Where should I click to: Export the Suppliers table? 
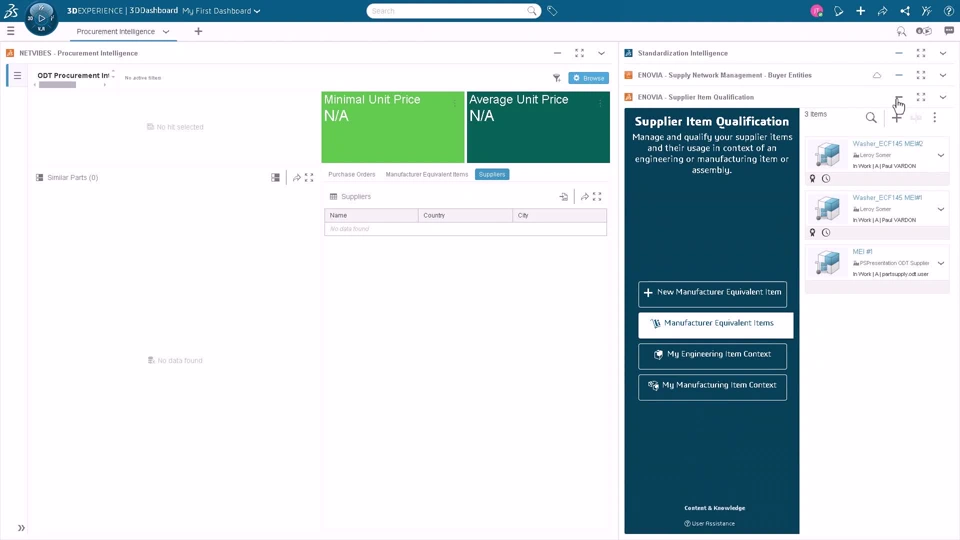click(x=563, y=197)
